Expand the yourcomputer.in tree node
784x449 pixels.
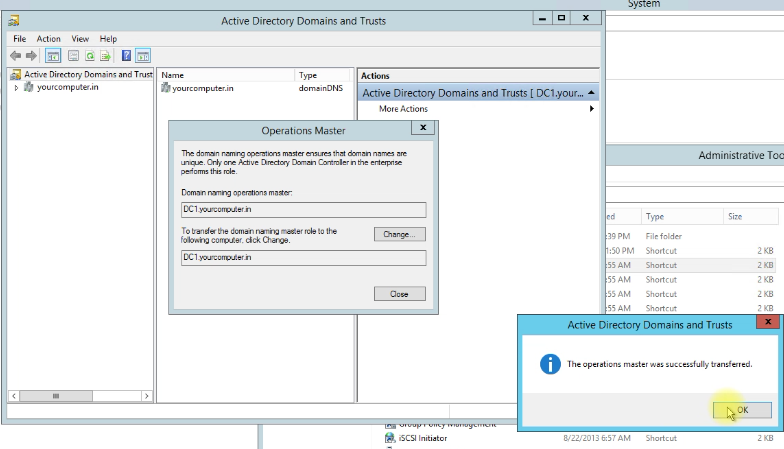point(16,88)
